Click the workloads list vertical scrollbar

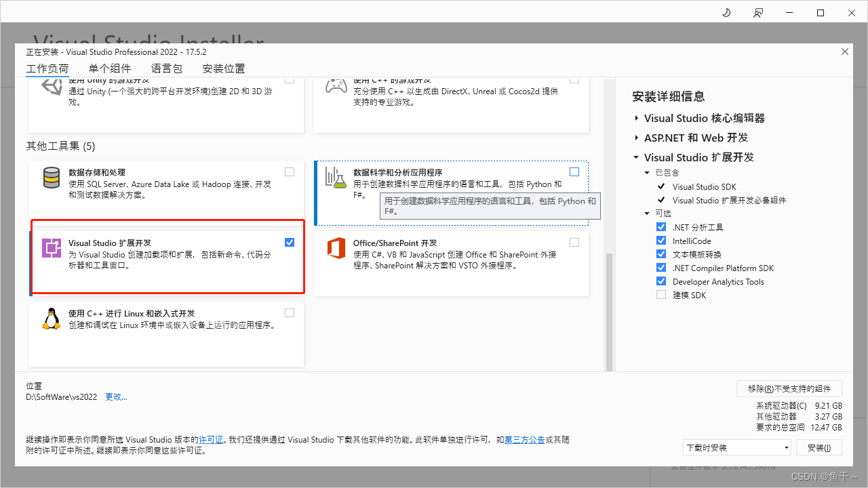point(608,312)
